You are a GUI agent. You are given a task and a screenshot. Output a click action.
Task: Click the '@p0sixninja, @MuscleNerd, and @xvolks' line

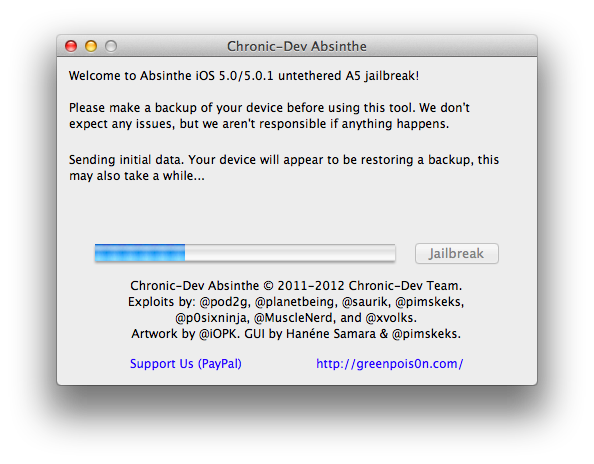296,318
